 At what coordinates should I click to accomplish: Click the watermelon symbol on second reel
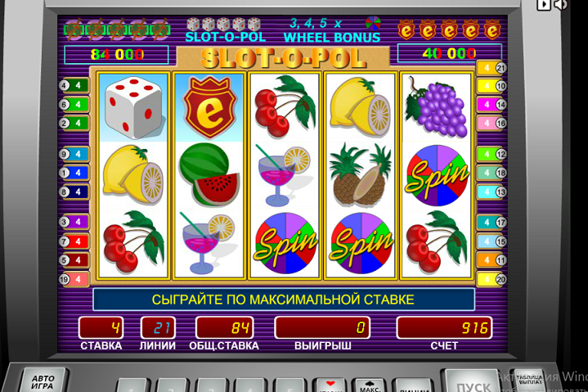[209, 174]
